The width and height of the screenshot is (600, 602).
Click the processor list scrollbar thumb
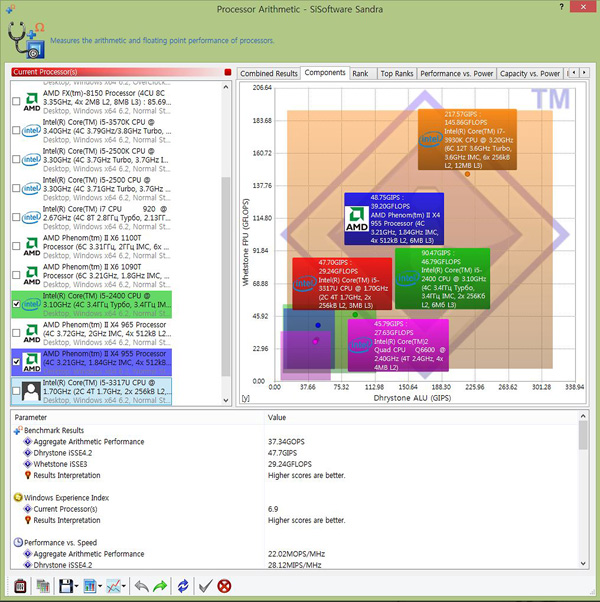(226, 276)
